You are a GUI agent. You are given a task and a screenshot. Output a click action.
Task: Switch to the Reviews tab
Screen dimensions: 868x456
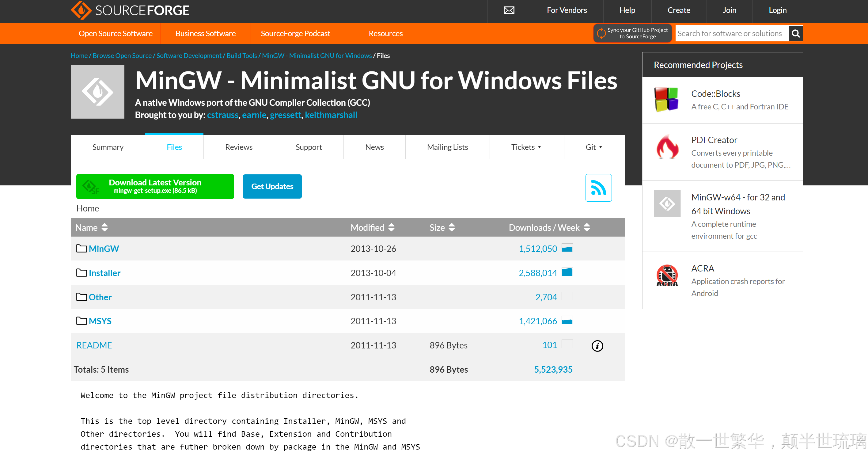point(239,147)
